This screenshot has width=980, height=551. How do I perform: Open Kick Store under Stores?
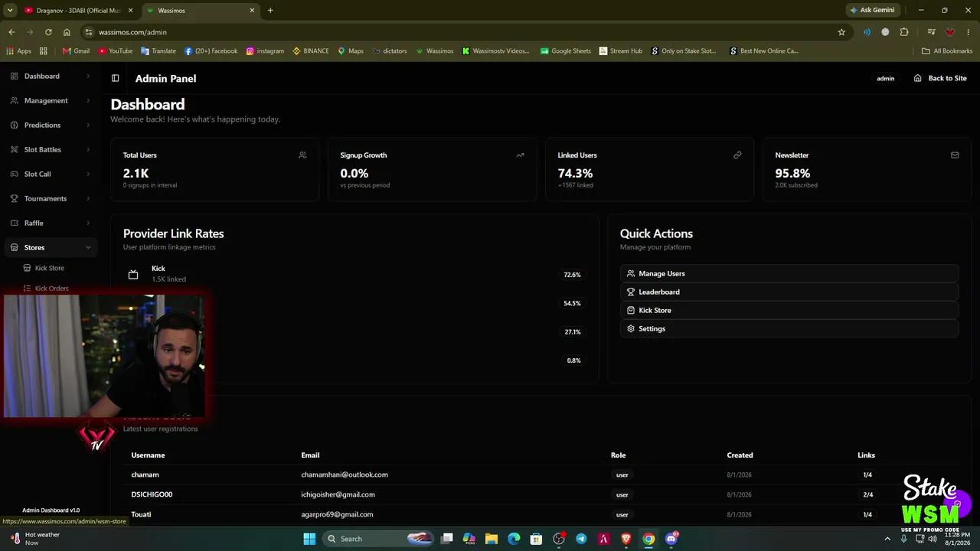click(x=50, y=269)
